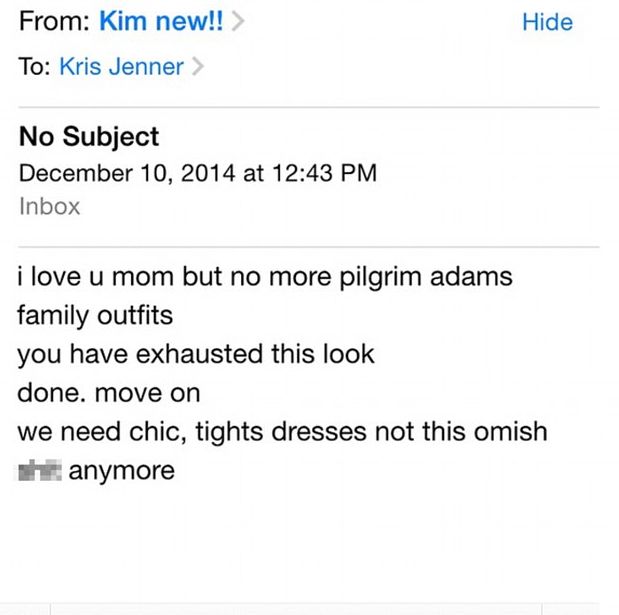
Task: Expand the chevron beside Kim new!!
Action: pyautogui.click(x=238, y=22)
